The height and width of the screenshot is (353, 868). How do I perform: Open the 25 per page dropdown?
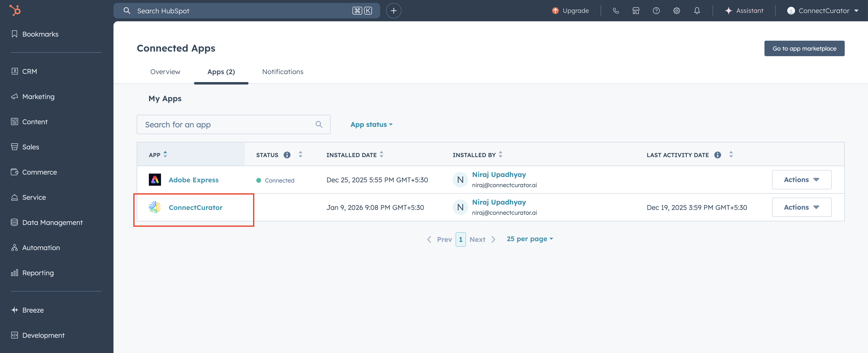[x=529, y=238]
